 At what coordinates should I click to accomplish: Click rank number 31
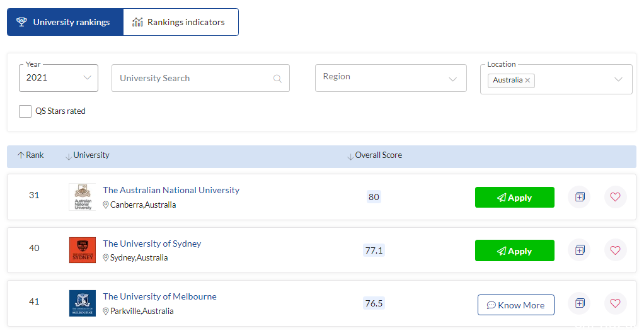pyautogui.click(x=34, y=195)
